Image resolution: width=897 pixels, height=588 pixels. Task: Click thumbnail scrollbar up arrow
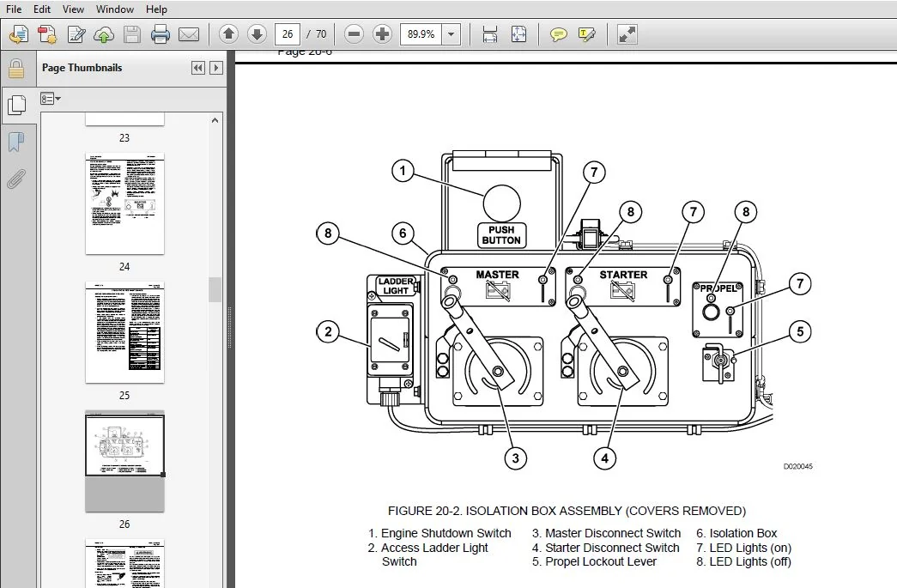tap(215, 120)
